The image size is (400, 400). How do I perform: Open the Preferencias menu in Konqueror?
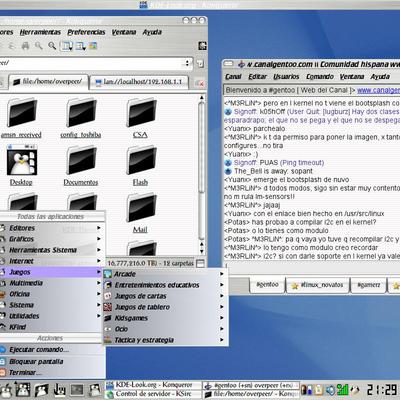(86, 32)
